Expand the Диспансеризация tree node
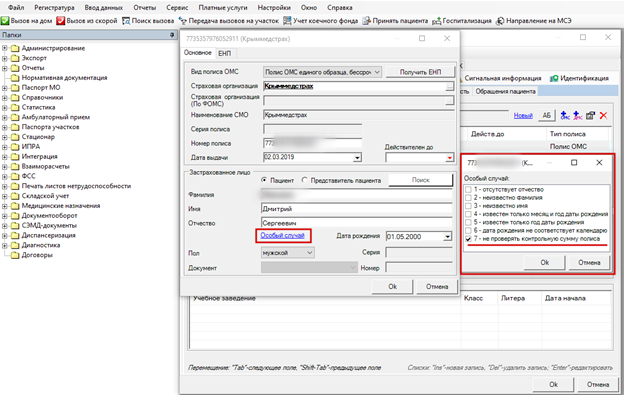Image resolution: width=624 pixels, height=395 pixels. pos(5,235)
